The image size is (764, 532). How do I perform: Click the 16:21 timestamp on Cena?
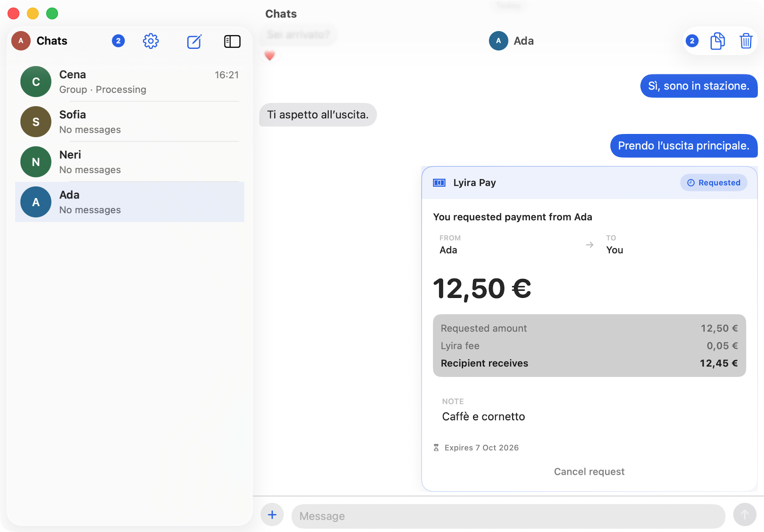point(227,75)
